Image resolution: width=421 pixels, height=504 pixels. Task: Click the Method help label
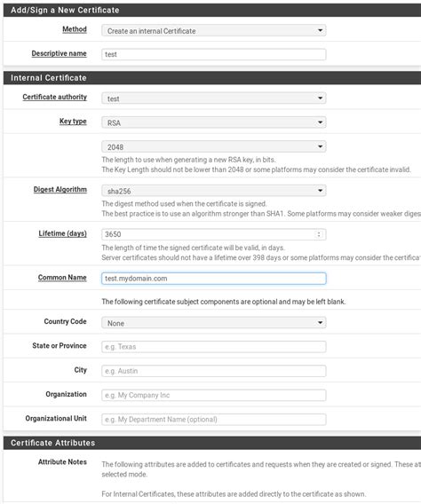pos(75,29)
